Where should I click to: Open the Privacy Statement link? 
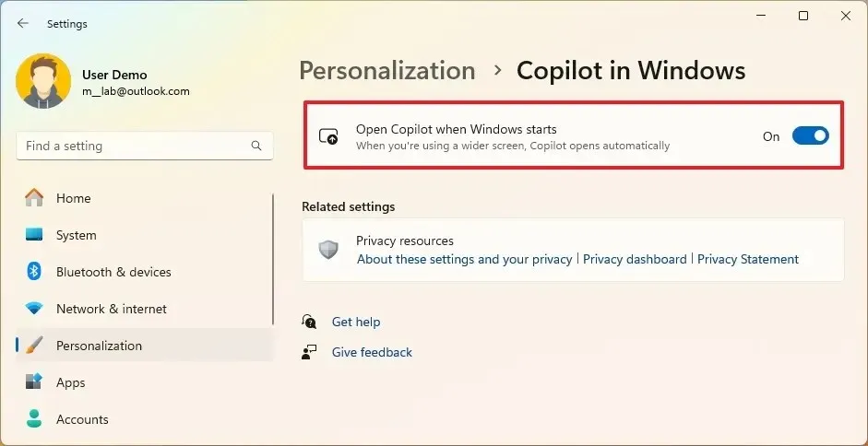pos(747,260)
